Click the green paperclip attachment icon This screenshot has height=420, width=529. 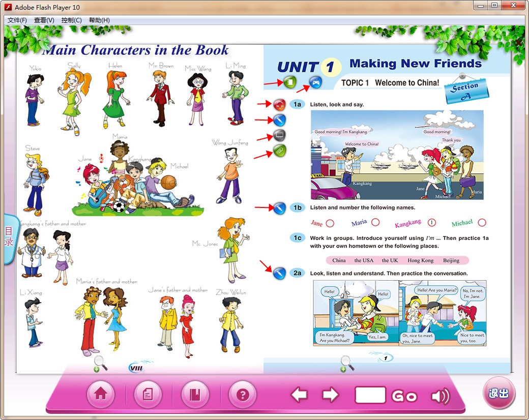coord(279,151)
